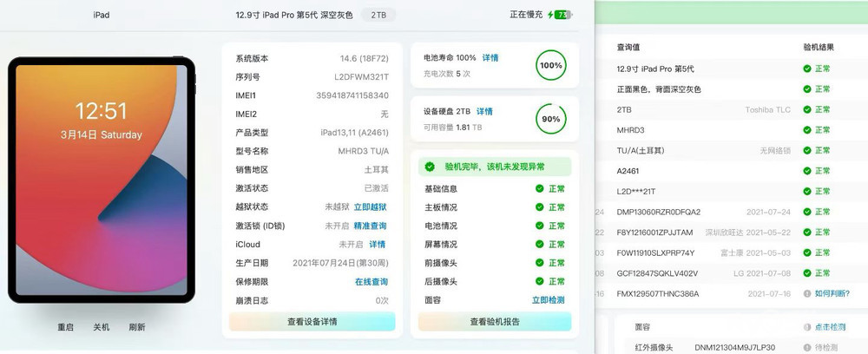Click 精准查询 for activation lock
Screen dimensions: 868x354
tap(371, 226)
